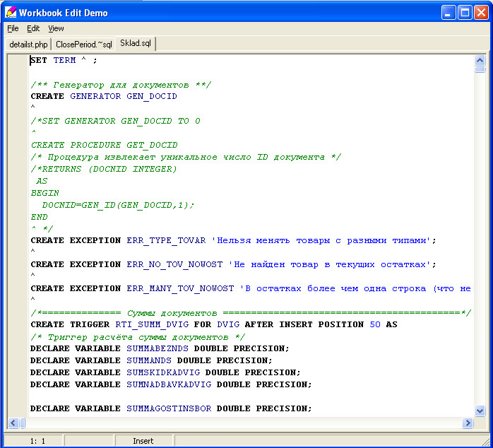The width and height of the screenshot is (493, 448).
Task: Close the Workbook Edit Demo window
Action: tap(482, 12)
